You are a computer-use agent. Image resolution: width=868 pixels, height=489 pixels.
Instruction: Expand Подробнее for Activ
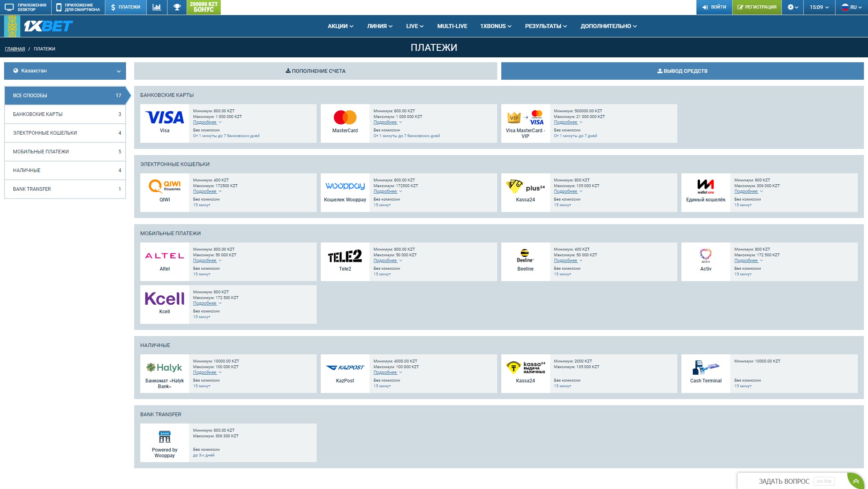click(x=748, y=261)
